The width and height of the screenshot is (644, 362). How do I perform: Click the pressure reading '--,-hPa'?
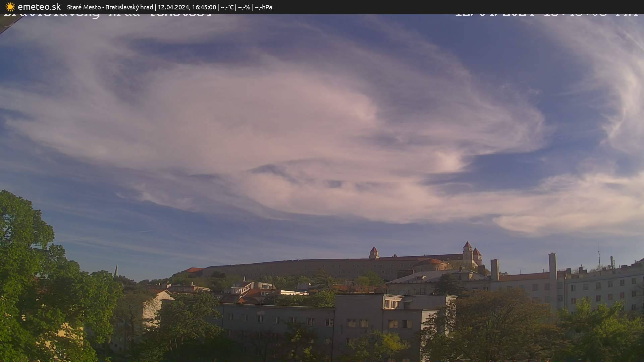coord(263,7)
